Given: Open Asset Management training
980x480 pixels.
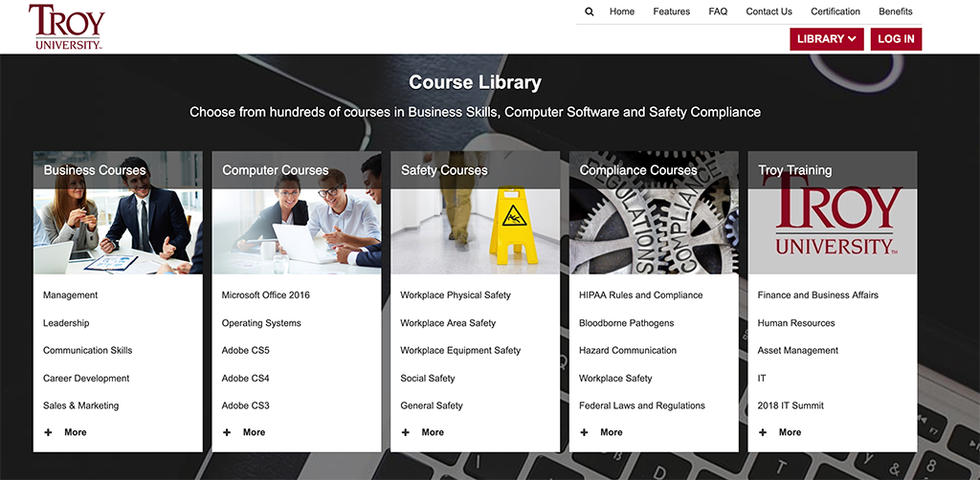Looking at the screenshot, I should 798,350.
